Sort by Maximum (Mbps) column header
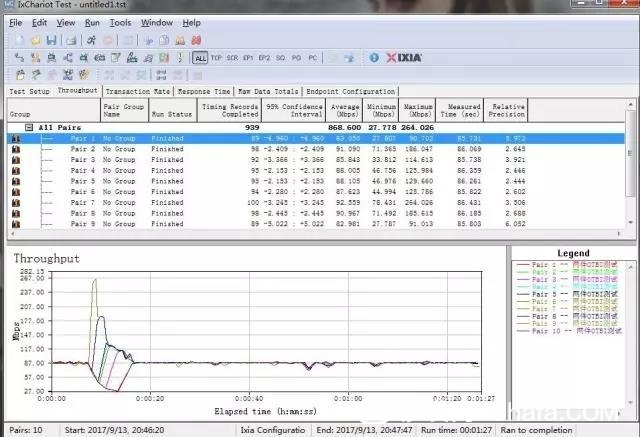The image size is (640, 437). point(417,110)
